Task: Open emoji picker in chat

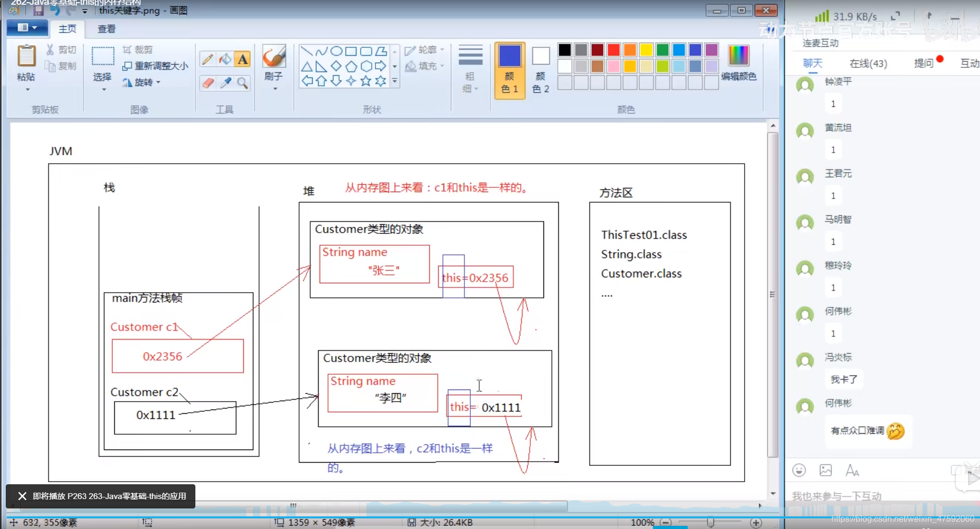Action: coord(799,470)
